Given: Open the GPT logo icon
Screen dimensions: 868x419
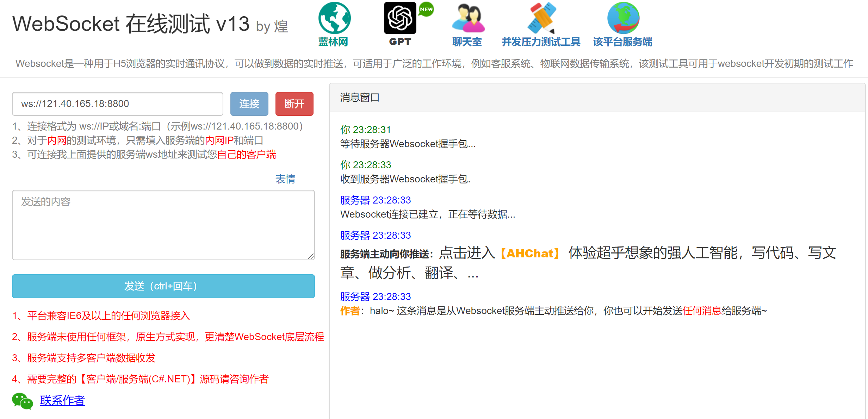Looking at the screenshot, I should 400,18.
